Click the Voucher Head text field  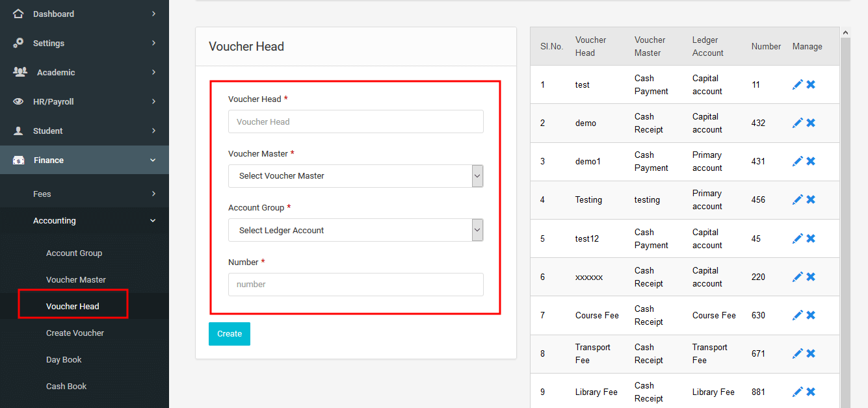356,121
